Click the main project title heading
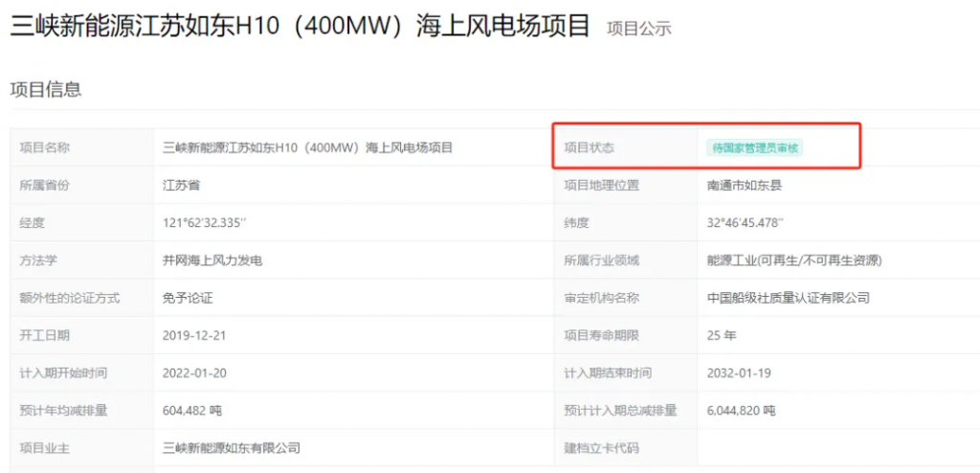The height and width of the screenshot is (473, 980). pyautogui.click(x=300, y=26)
